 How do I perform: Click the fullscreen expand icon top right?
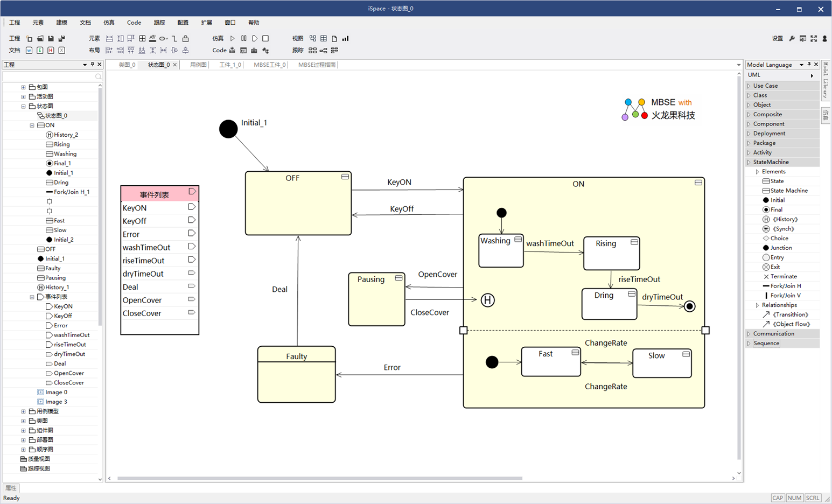click(814, 39)
